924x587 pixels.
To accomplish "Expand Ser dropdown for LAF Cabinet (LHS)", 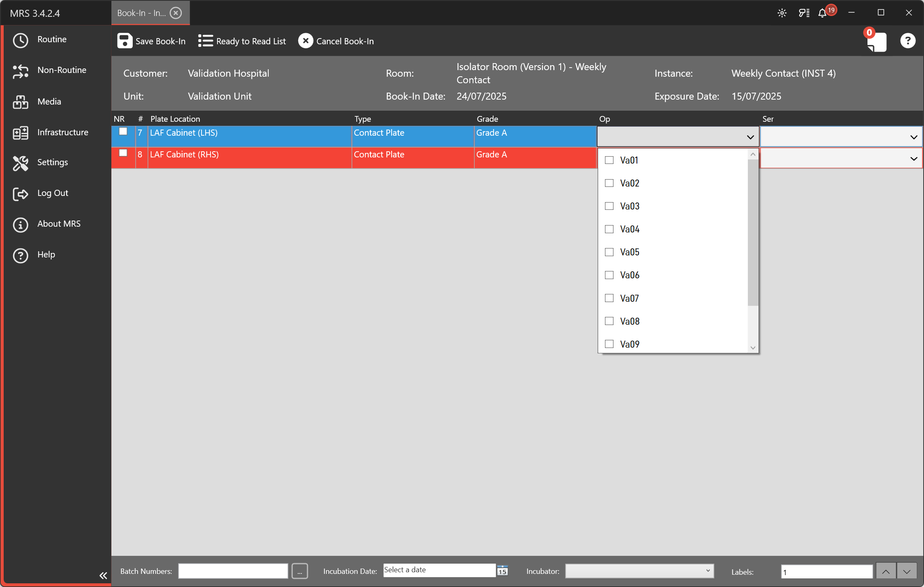I will (913, 137).
